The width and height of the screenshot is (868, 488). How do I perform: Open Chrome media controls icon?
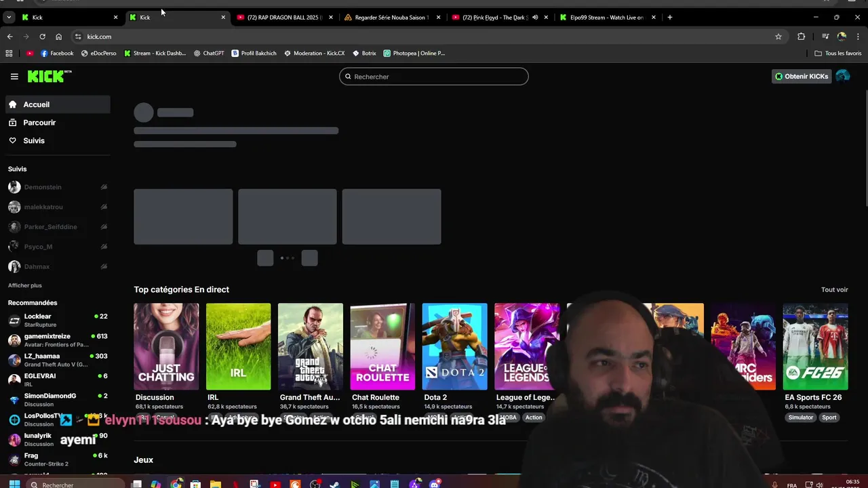[825, 37]
